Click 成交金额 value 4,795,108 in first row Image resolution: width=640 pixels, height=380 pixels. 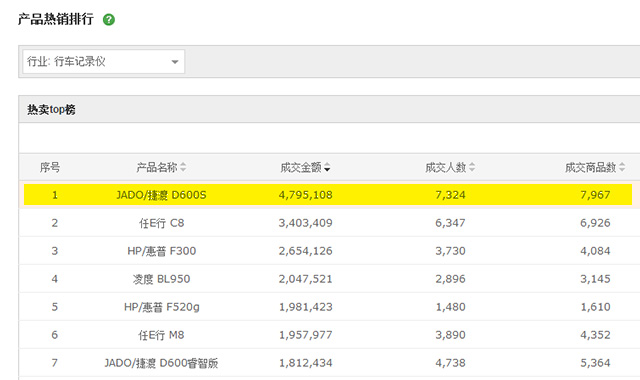pos(305,195)
